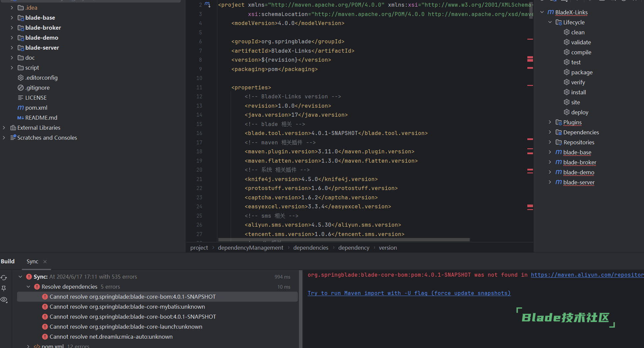Click project breadcrumb item

coord(199,248)
